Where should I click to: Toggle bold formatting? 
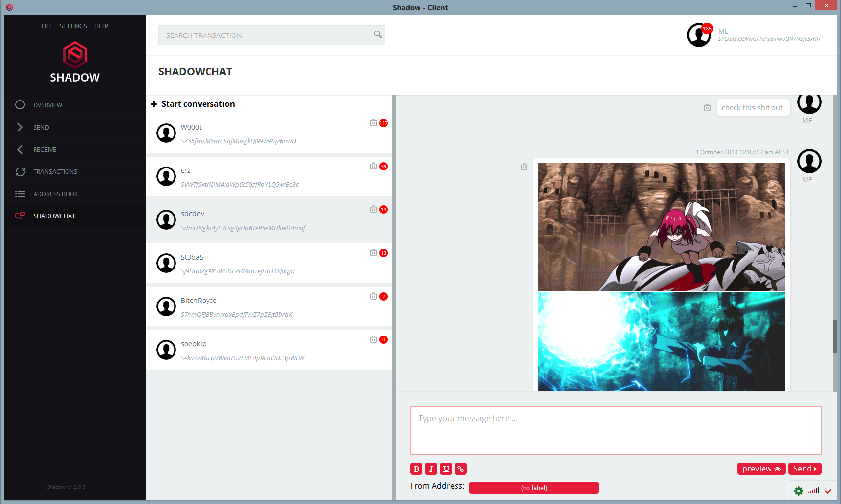[416, 469]
